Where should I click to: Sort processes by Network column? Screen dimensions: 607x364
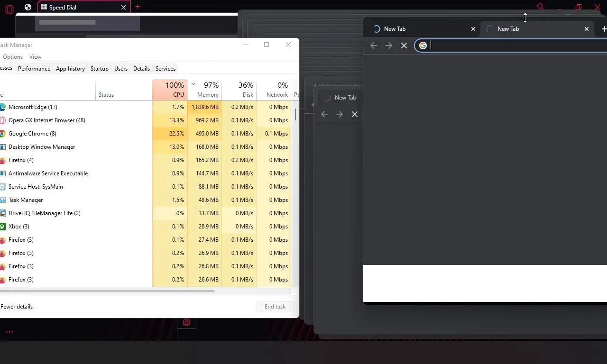coord(274,90)
